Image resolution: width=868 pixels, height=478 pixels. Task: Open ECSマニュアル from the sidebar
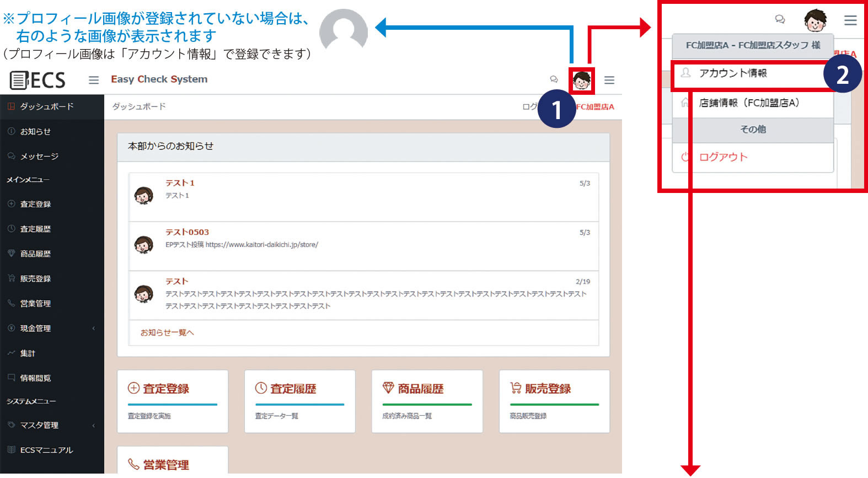click(46, 450)
